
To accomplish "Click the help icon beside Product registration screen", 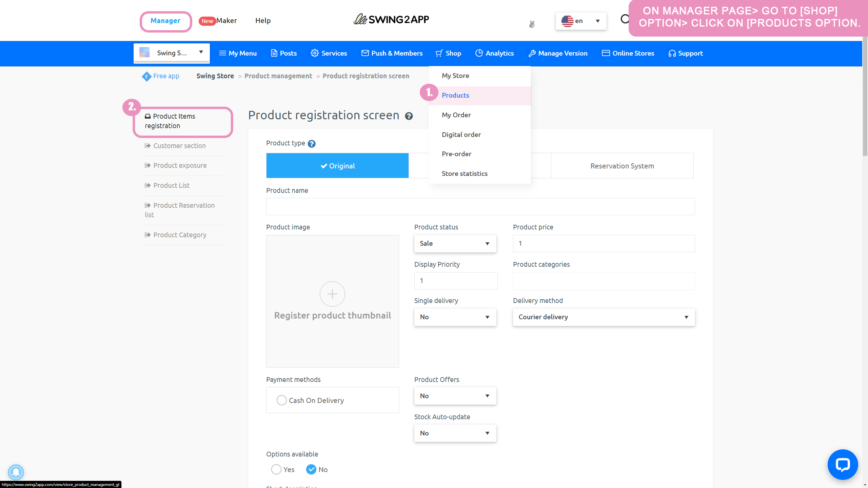I will click(x=409, y=116).
